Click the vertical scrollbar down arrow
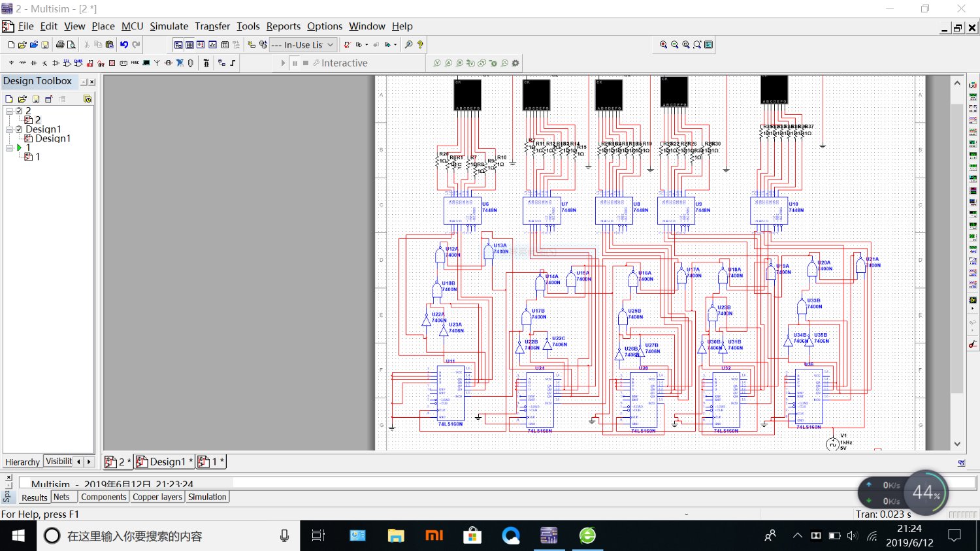The width and height of the screenshot is (980, 551). click(x=957, y=444)
